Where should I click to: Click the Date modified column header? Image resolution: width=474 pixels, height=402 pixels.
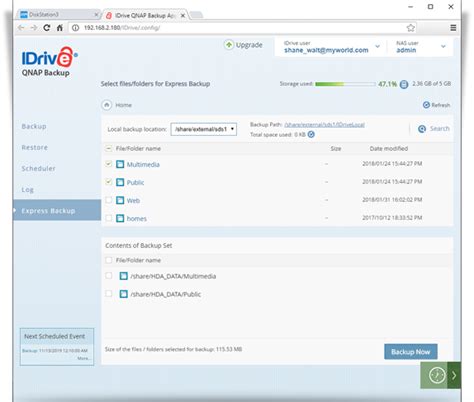(x=389, y=148)
